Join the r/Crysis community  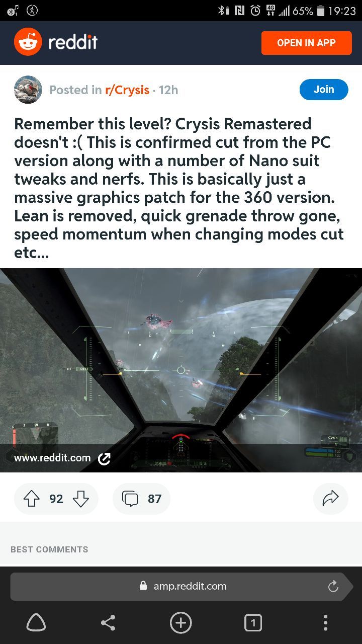point(324,90)
